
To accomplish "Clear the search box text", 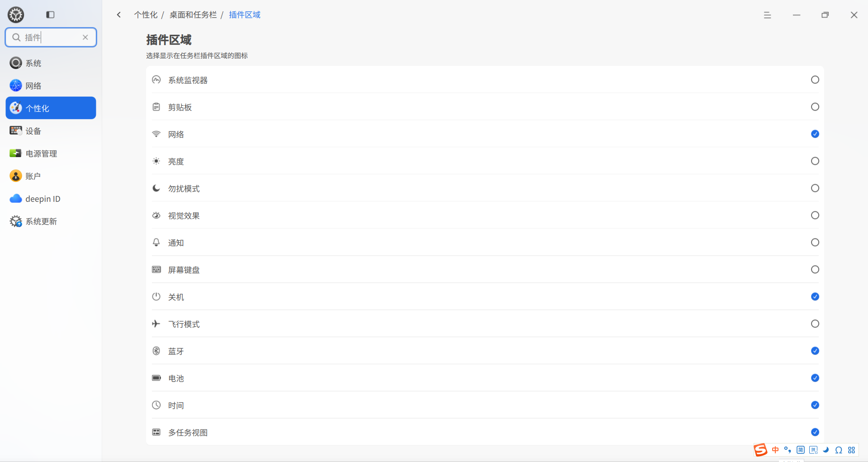I will (85, 37).
